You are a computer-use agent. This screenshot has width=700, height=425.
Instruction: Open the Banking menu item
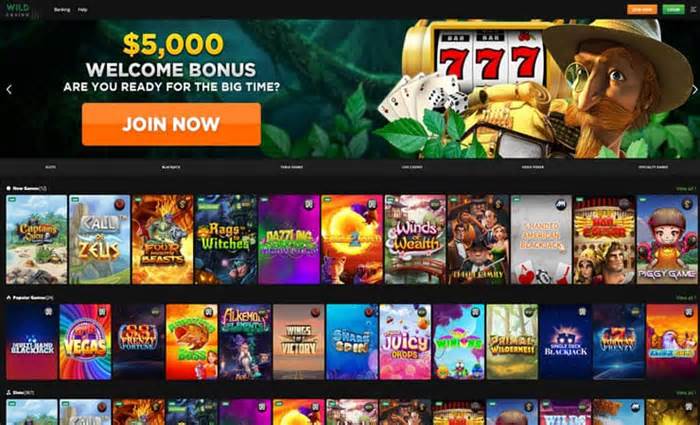[62, 9]
